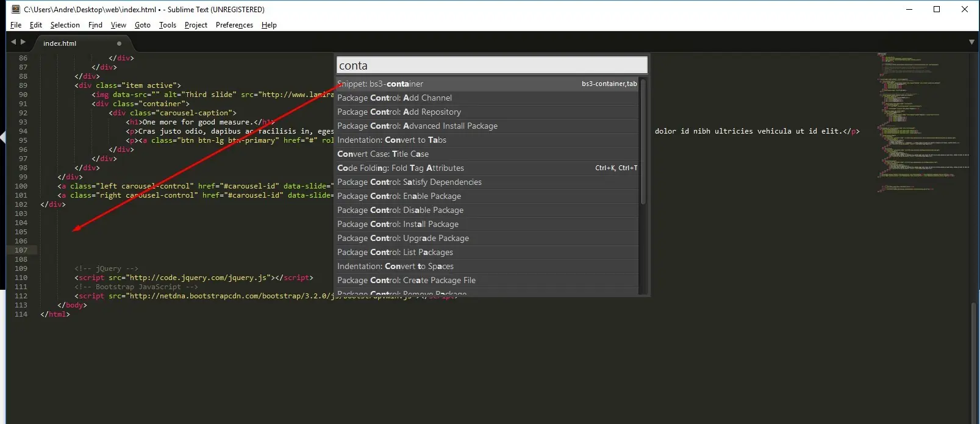980x424 pixels.
Task: Open the Project menu
Action: coord(196,25)
